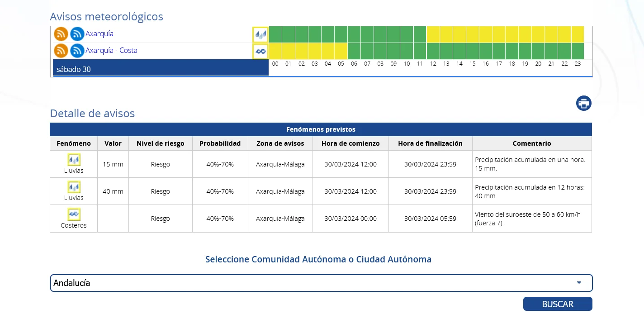Image resolution: width=644 pixels, height=314 pixels.
Task: Click the Costeros phenomenon icon
Action: tap(74, 214)
